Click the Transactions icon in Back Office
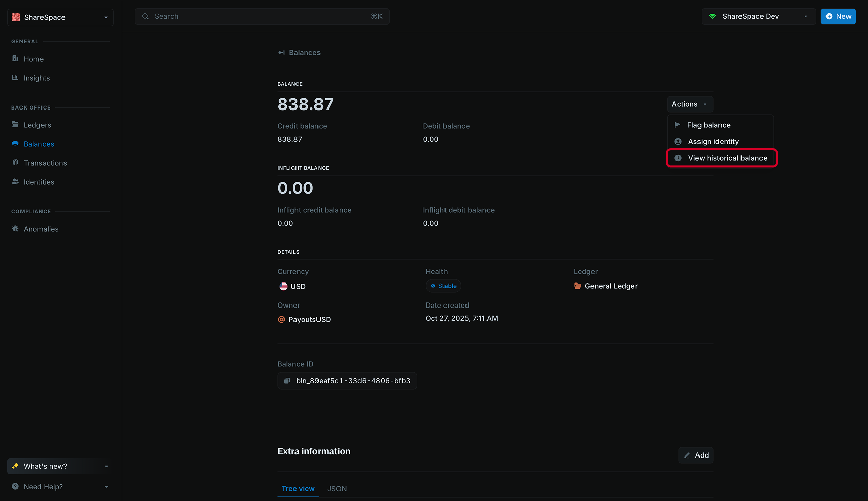The width and height of the screenshot is (868, 501). coord(15,163)
